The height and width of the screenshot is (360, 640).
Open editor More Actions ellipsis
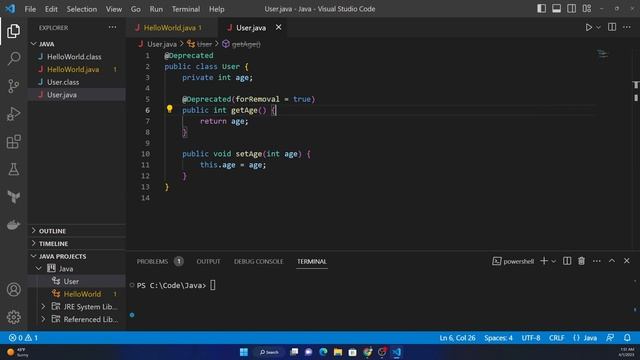click(x=627, y=27)
